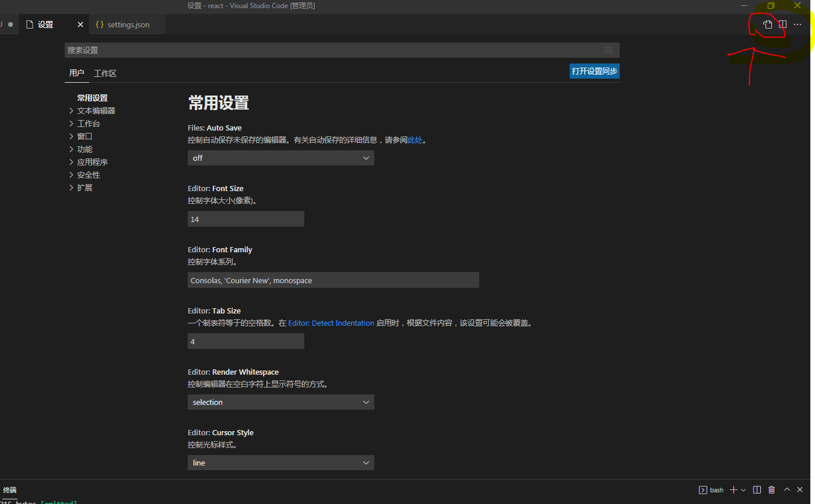Click the Editor: Cursor Style setting title

point(220,432)
